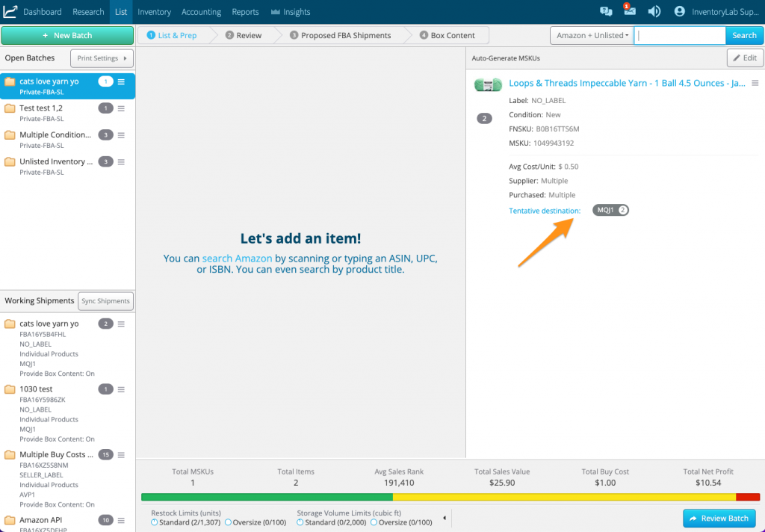
Task: Follow the 'search Amazon' link
Action: (x=237, y=259)
